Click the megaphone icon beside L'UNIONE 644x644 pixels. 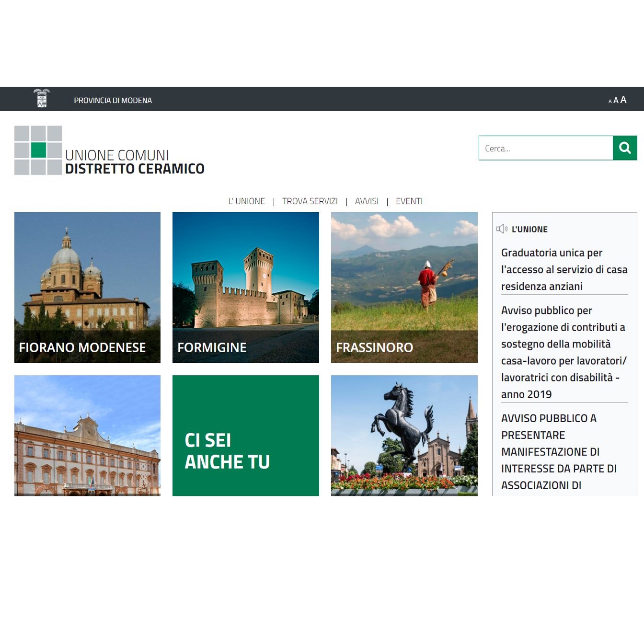pos(502,229)
